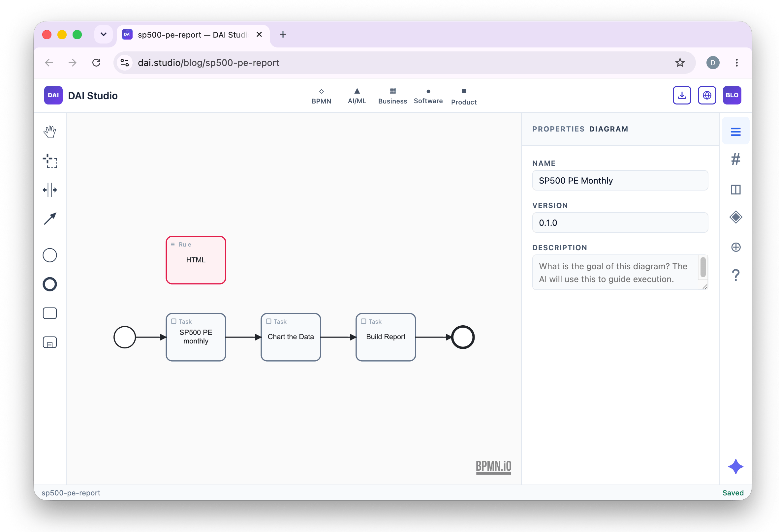Click the Name field with SP500 PE Monthly
This screenshot has height=532, width=779.
pyautogui.click(x=620, y=181)
